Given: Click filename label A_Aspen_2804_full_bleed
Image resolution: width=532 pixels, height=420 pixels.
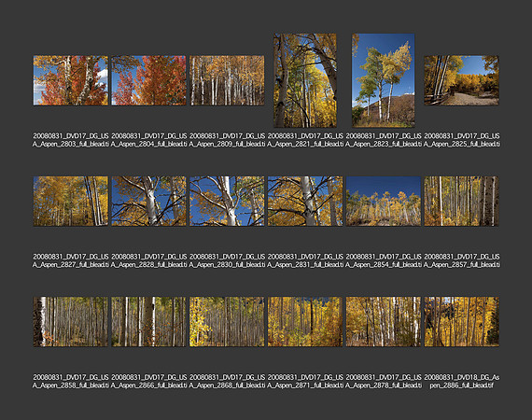Looking at the screenshot, I should click(148, 144).
